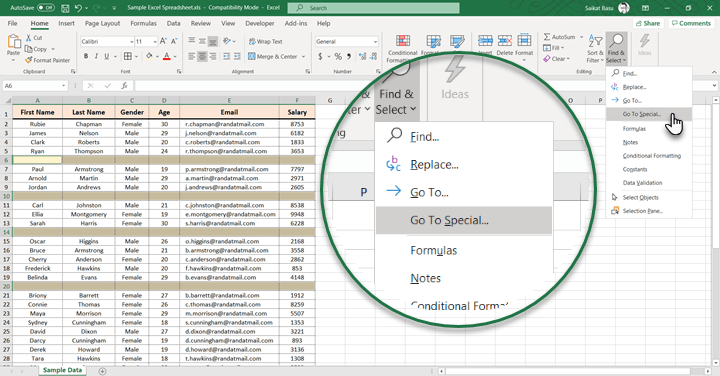
Task: Apply Percent Style format
Action: point(338,56)
